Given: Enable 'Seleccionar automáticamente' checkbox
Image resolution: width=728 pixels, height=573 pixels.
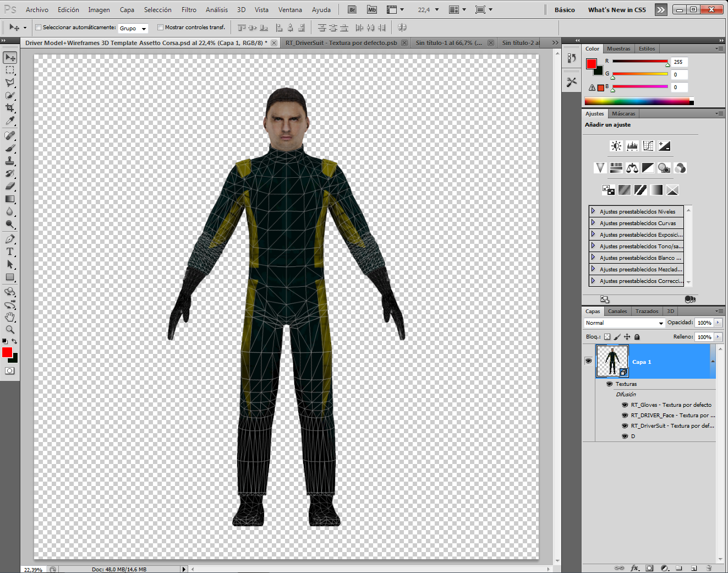Looking at the screenshot, I should point(38,27).
